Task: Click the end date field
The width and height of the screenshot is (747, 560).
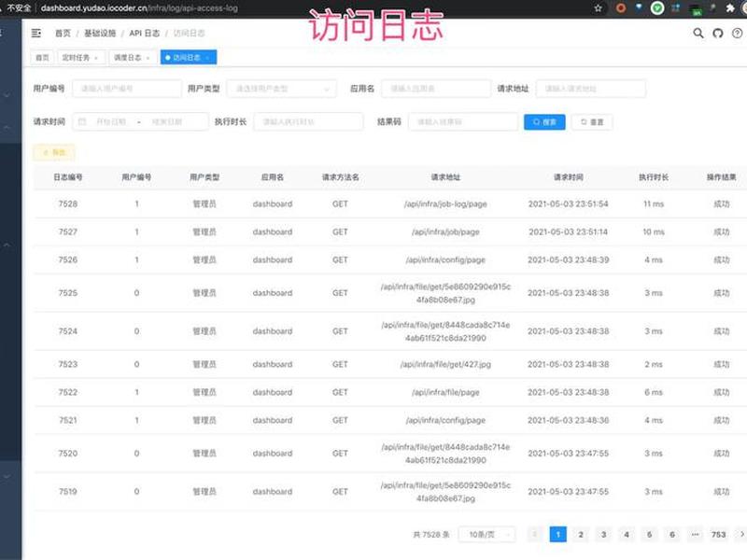Action: click(167, 122)
